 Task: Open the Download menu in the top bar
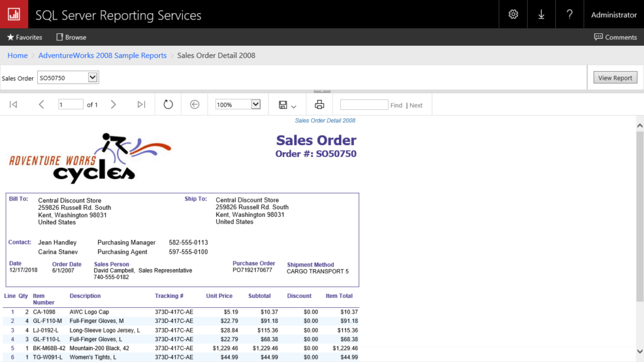pos(541,14)
